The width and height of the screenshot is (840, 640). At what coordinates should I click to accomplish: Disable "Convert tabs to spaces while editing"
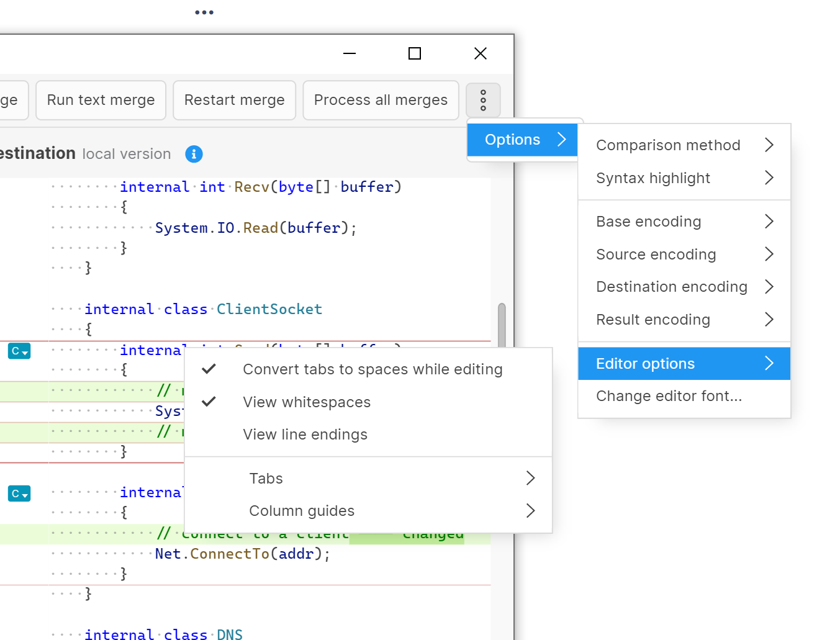[x=373, y=369]
